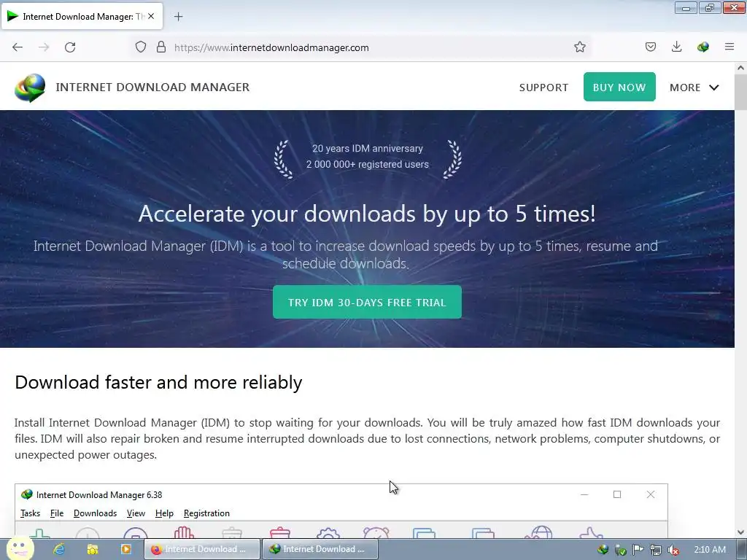This screenshot has width=747, height=560.
Task: Bookmark this page with the star
Action: (x=580, y=47)
